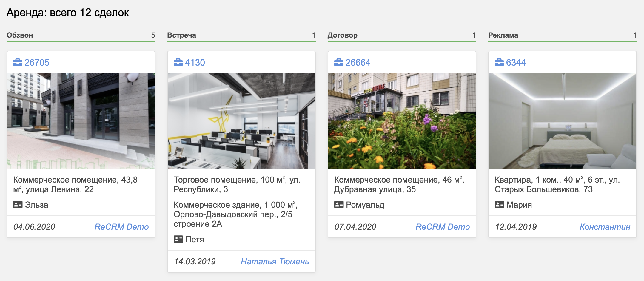Click the date 14.03.2019
The height and width of the screenshot is (281, 644).
click(195, 261)
